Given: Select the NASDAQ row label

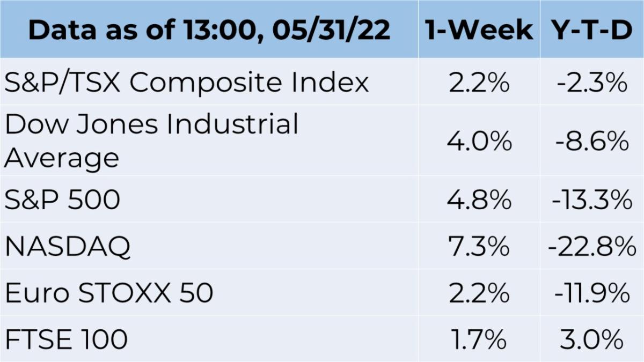Looking at the screenshot, I should [x=68, y=247].
